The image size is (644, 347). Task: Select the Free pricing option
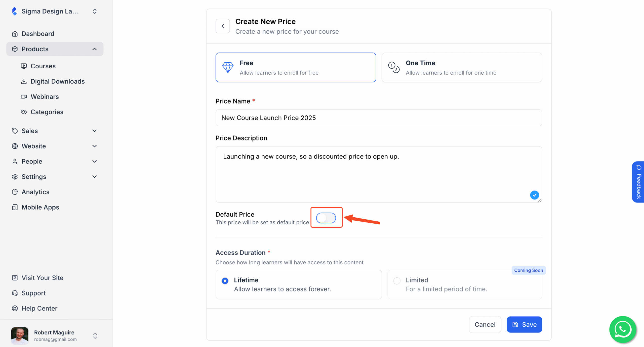pos(296,67)
